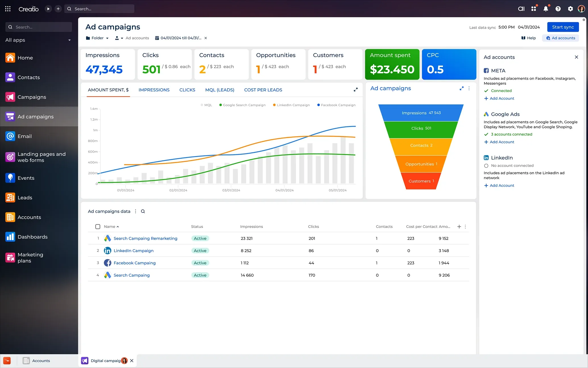Click the Ad accounts button near Help
Viewport: 588px width, 368px height.
point(560,38)
